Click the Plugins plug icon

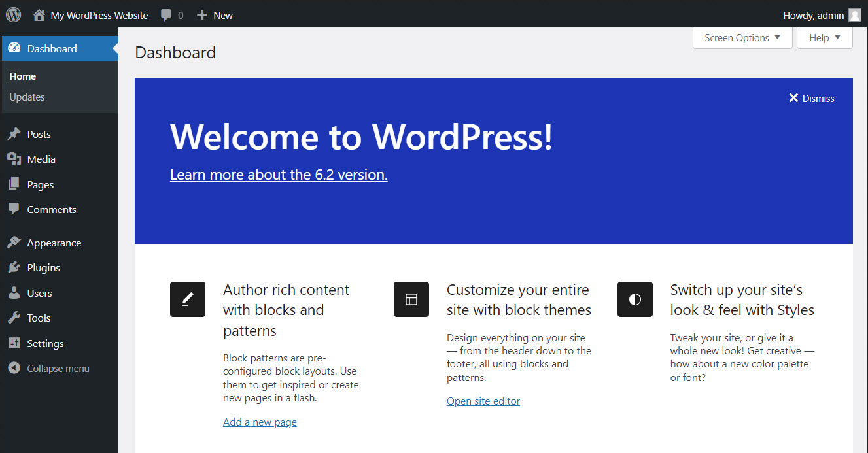tap(14, 267)
